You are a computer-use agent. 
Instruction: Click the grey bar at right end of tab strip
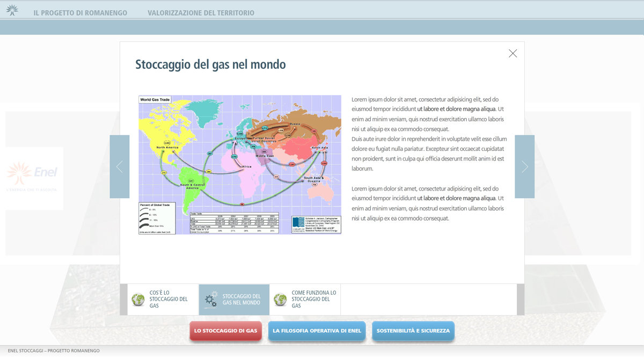(520, 300)
